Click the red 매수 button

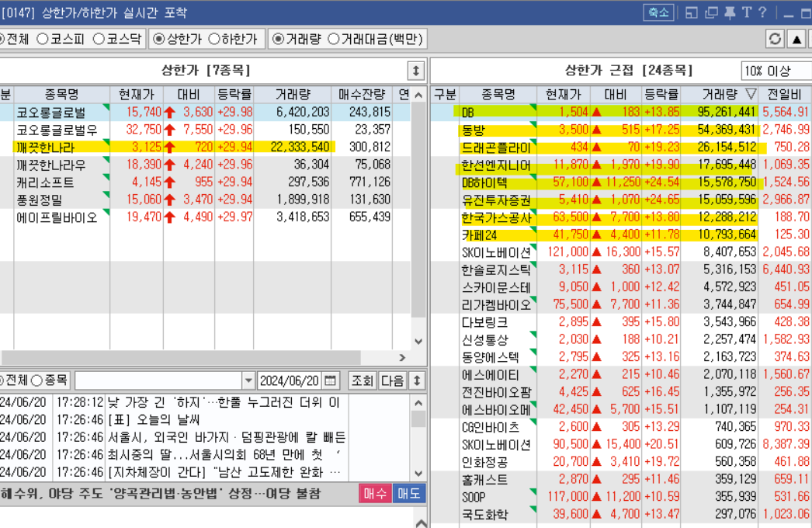tap(375, 493)
